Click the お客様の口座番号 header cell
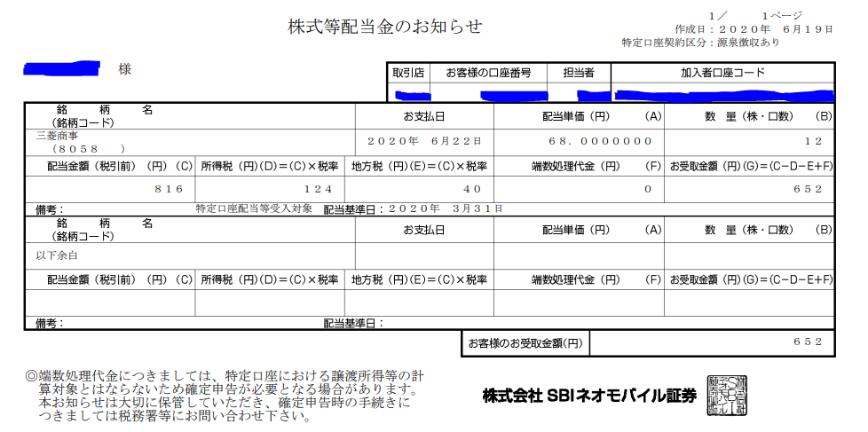This screenshot has height=432, width=868. click(x=488, y=73)
